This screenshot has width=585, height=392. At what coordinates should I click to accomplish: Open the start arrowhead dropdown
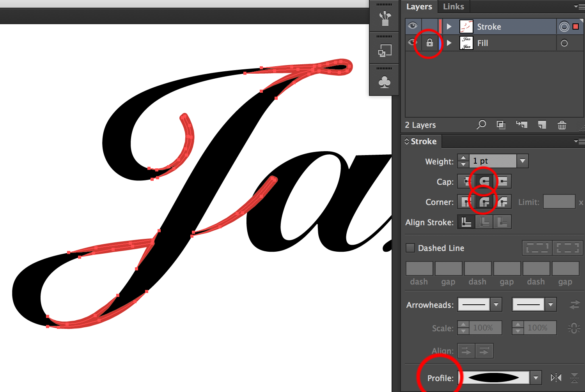(x=496, y=304)
